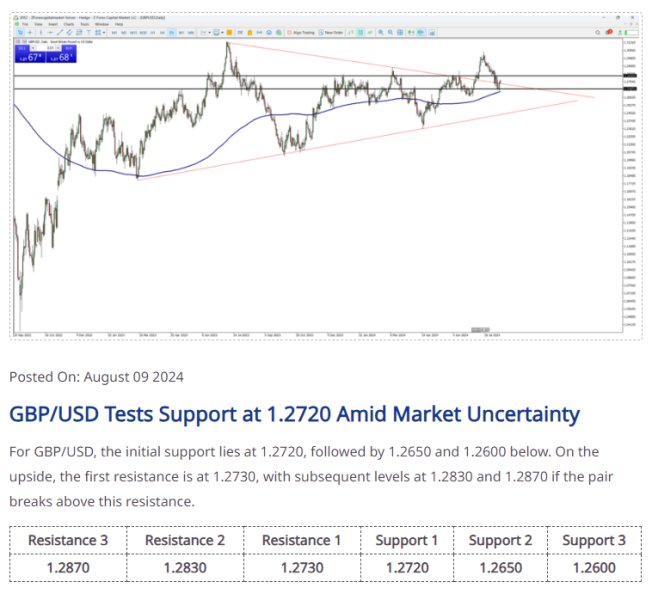
Task: Open the View menu
Action: 38,25
